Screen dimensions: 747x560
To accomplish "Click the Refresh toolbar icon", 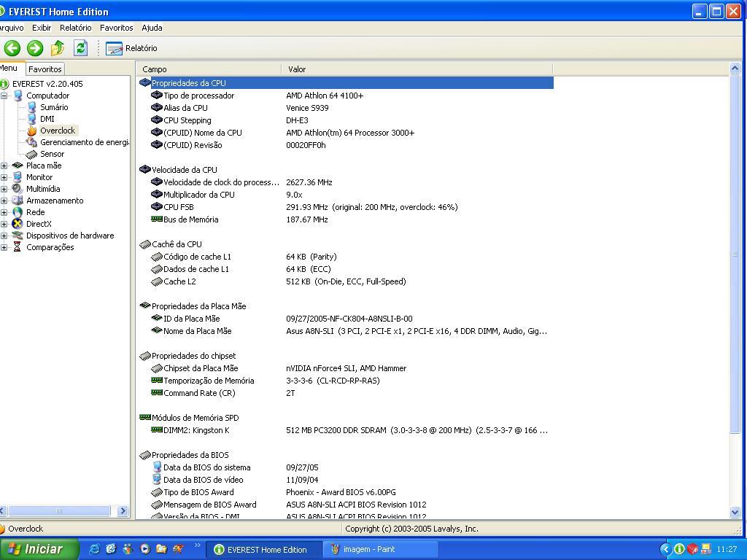I will pos(80,48).
